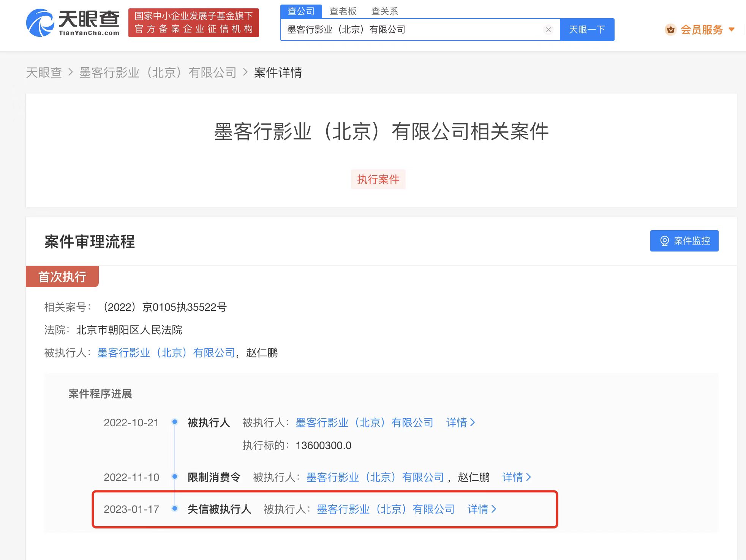
Task: Open 详情 for the 2022-10-21 被执行人 entry
Action: (x=460, y=422)
